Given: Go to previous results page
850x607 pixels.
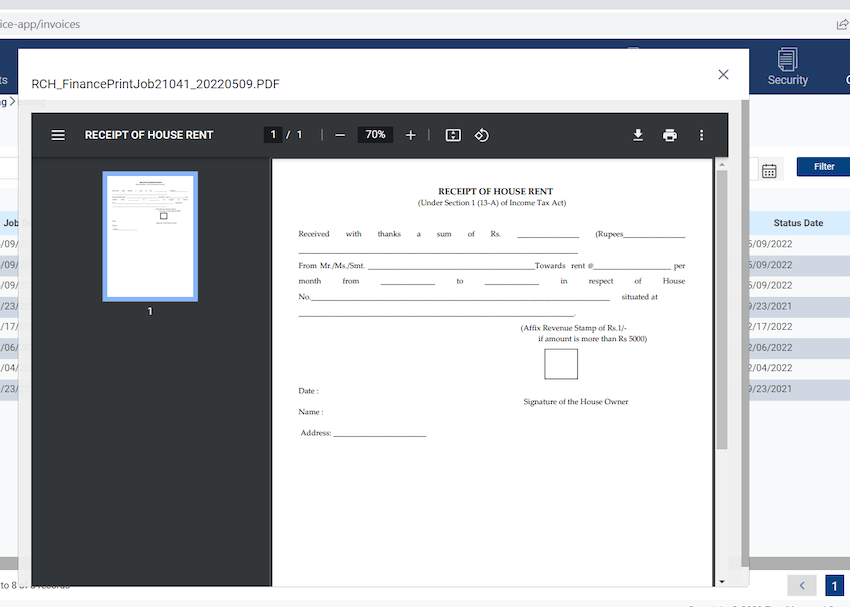Looking at the screenshot, I should click(x=803, y=586).
